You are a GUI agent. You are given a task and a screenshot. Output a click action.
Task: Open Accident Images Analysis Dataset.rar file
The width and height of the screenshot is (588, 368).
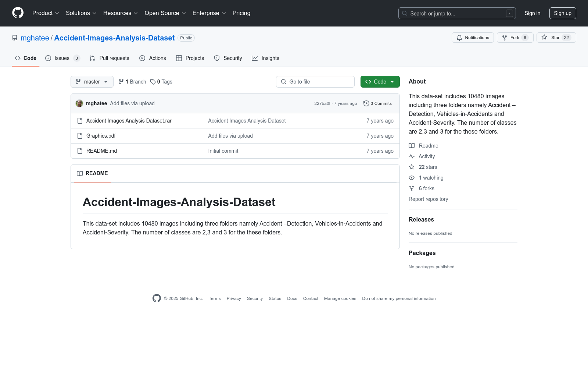(129, 121)
